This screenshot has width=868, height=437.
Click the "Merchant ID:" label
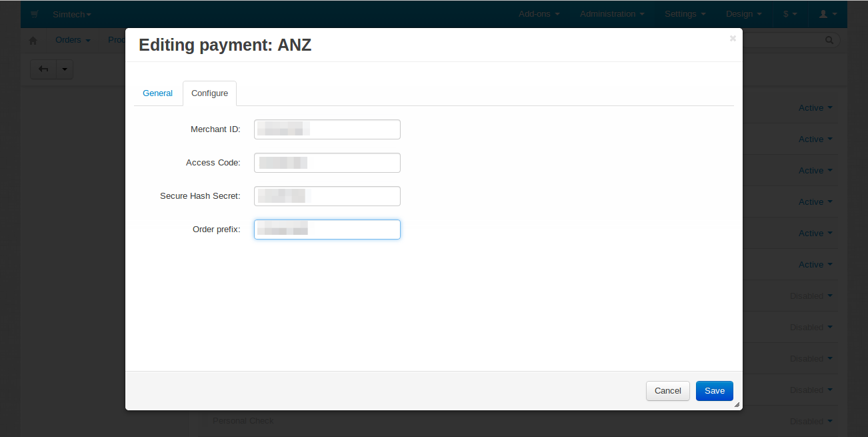click(x=215, y=129)
